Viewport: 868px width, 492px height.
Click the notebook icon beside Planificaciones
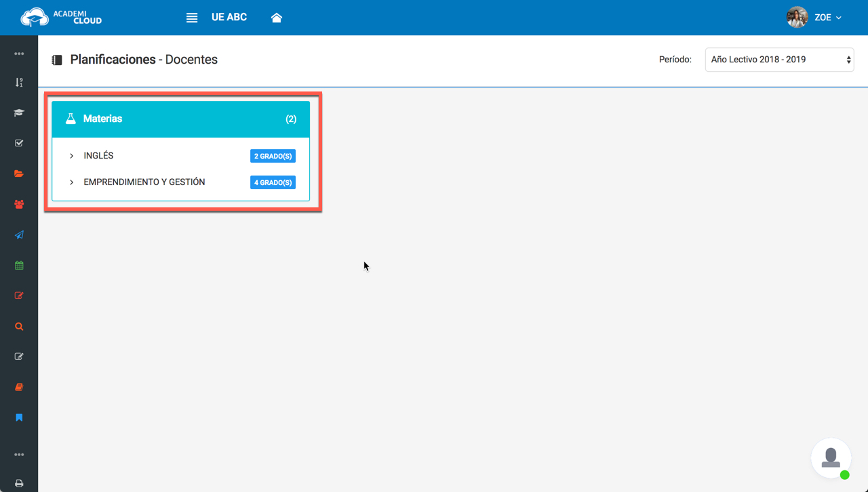[x=57, y=60]
